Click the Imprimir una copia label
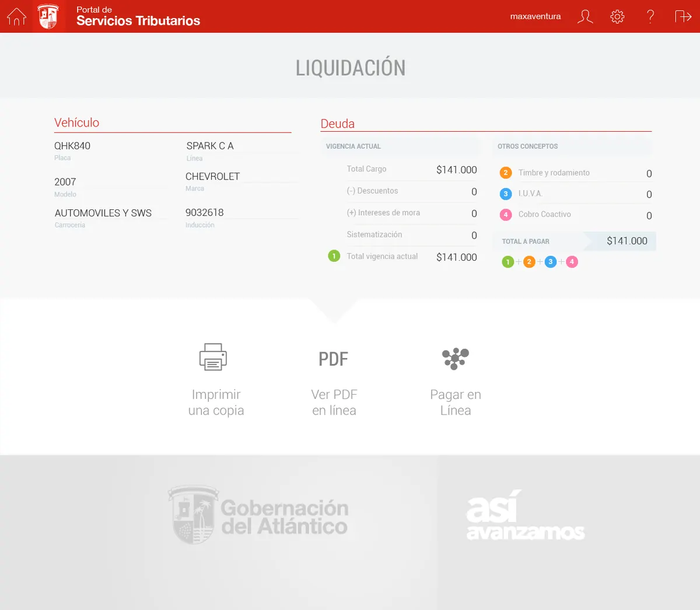Viewport: 700px width, 610px height. [x=216, y=402]
